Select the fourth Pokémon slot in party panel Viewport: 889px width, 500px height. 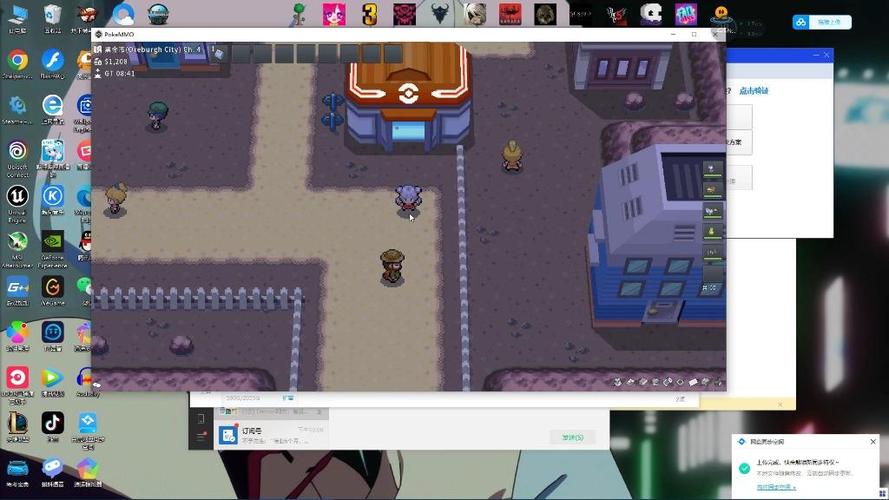tap(713, 231)
